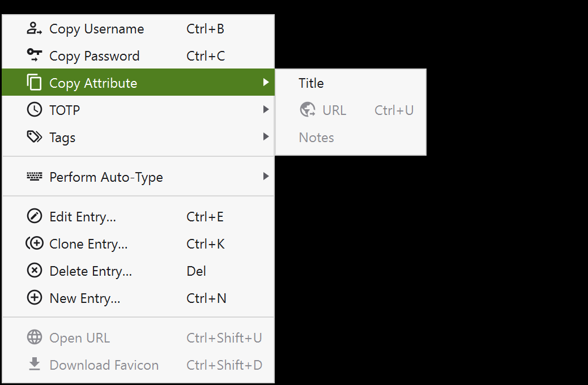Expand the Tags submenu chevron

[x=266, y=136]
